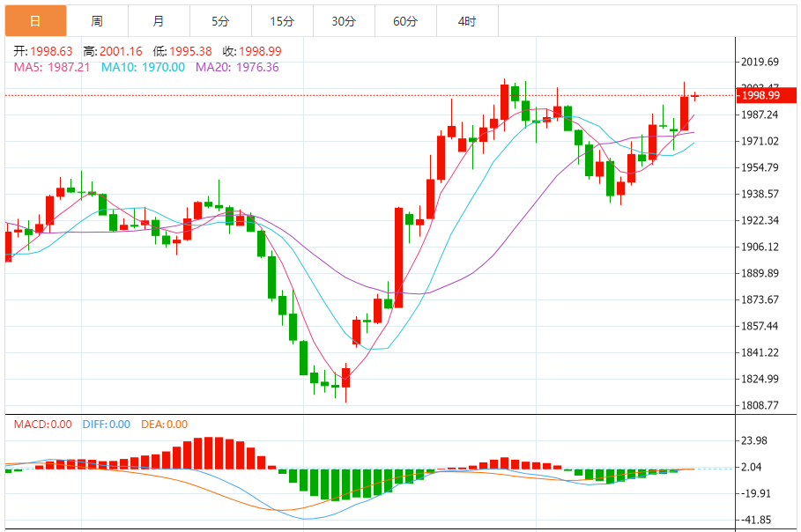This screenshot has width=801, height=532.
Task: Click the 1954.79 price axis label
Action: (760, 167)
